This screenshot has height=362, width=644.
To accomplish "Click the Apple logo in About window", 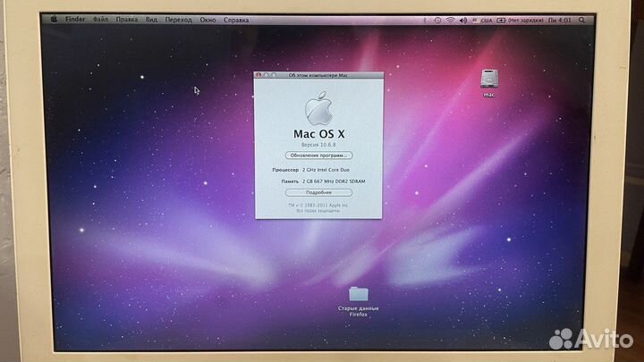I will click(318, 108).
